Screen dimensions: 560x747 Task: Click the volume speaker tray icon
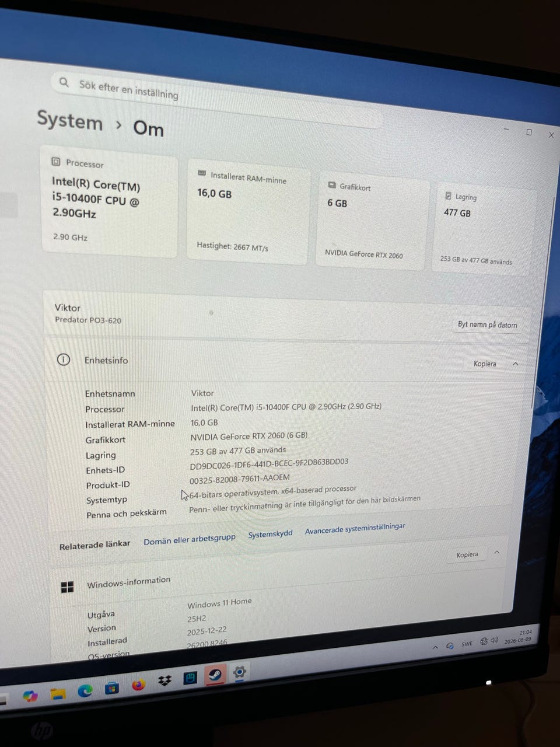click(494, 640)
